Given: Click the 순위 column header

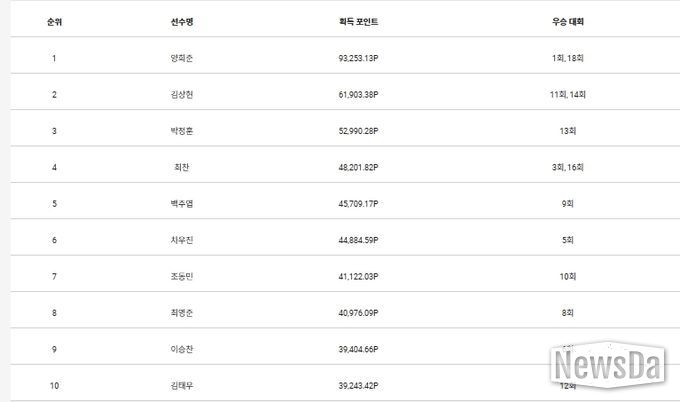Looking at the screenshot, I should [x=53, y=21].
